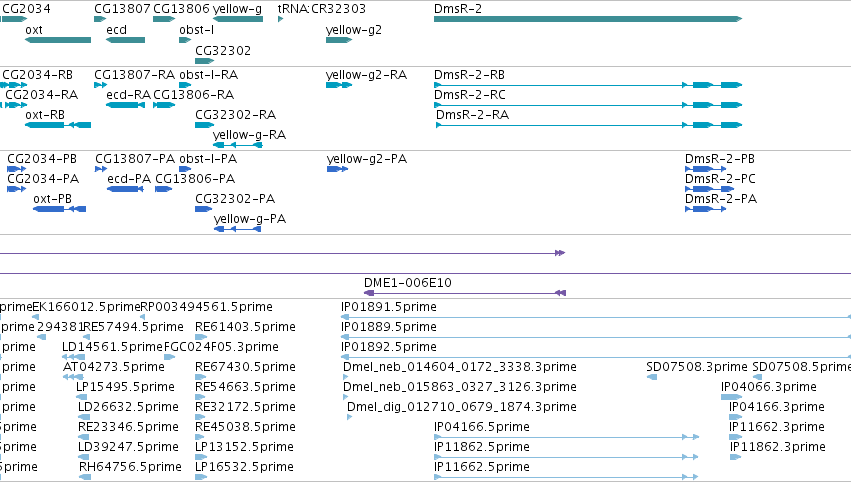The height and width of the screenshot is (482, 851).
Task: Click protein DmsR-2-PC label
Action: click(720, 179)
